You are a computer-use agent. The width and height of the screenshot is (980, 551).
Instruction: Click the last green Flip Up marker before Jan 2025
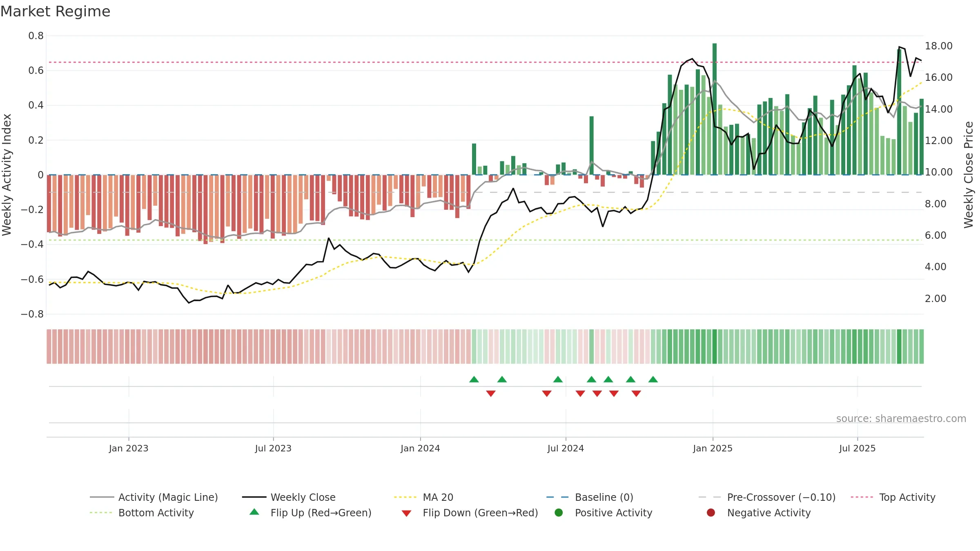pyautogui.click(x=653, y=379)
